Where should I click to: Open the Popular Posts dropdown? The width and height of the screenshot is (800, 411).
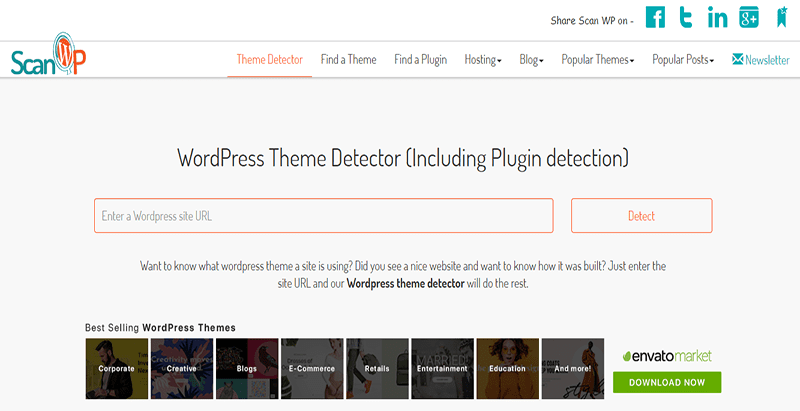click(x=683, y=60)
